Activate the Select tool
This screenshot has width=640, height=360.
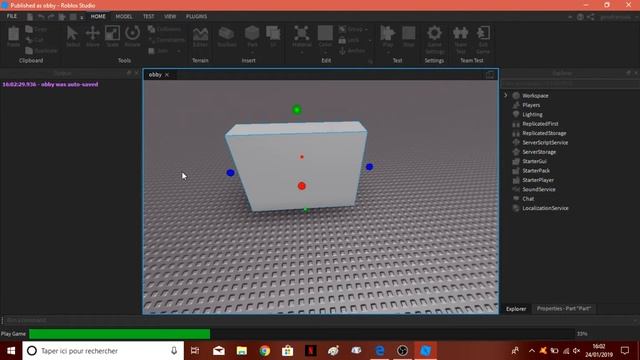pos(73,37)
